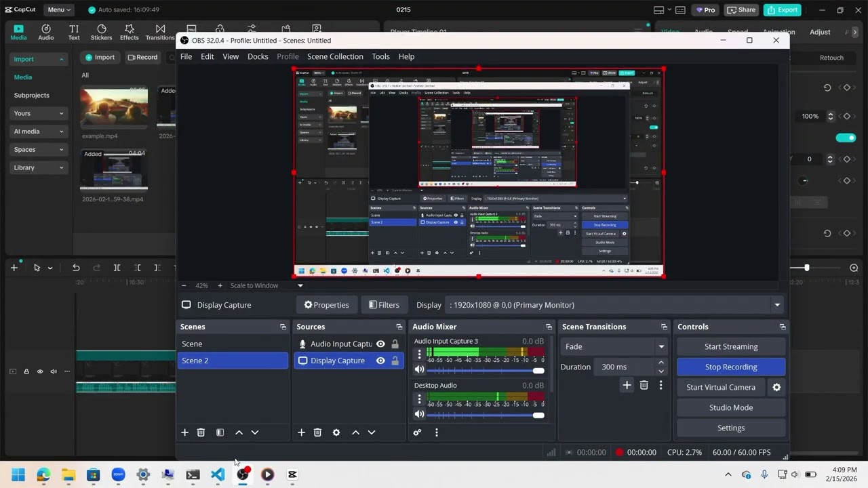
Task: Expand the AI media section in CapCut
Action: coord(39,131)
